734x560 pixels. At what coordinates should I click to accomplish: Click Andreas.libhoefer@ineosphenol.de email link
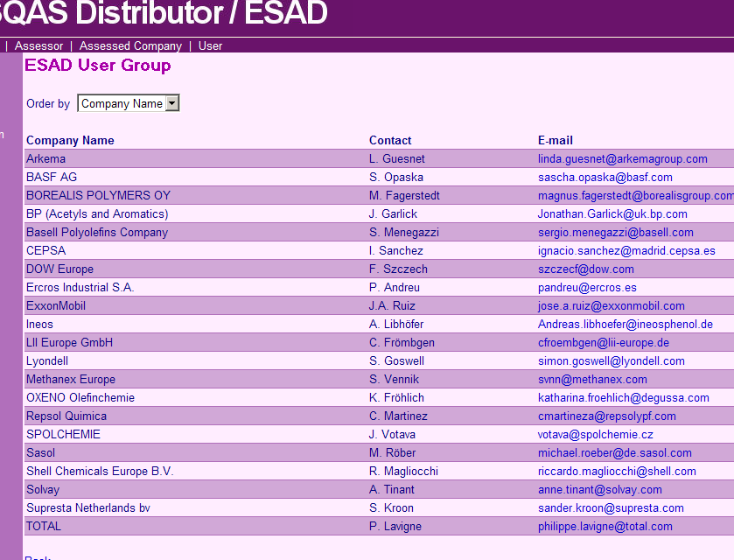click(x=625, y=324)
